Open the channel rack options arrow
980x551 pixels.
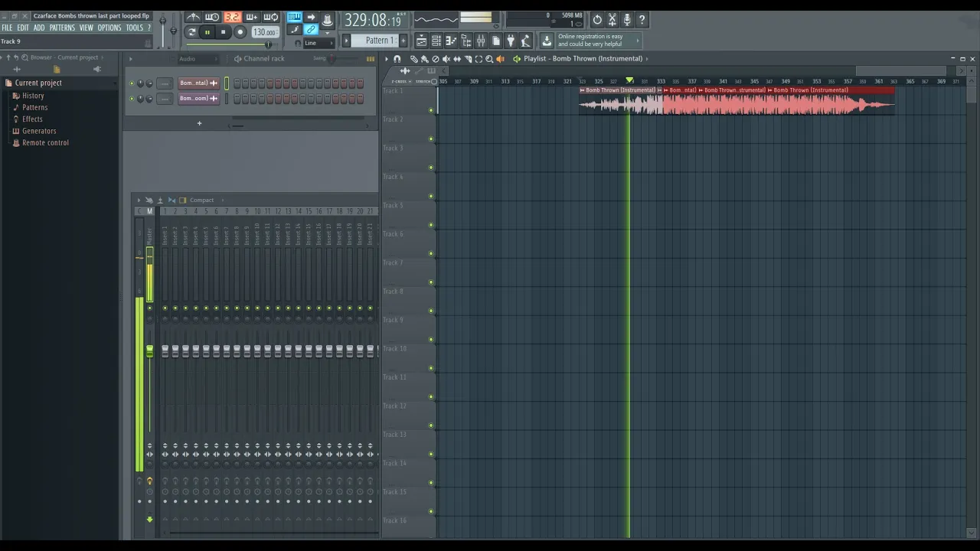tap(131, 59)
